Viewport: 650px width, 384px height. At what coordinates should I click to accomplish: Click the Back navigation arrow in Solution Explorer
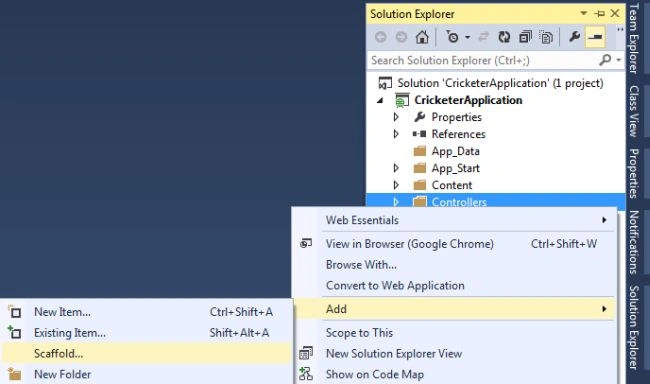point(381,37)
